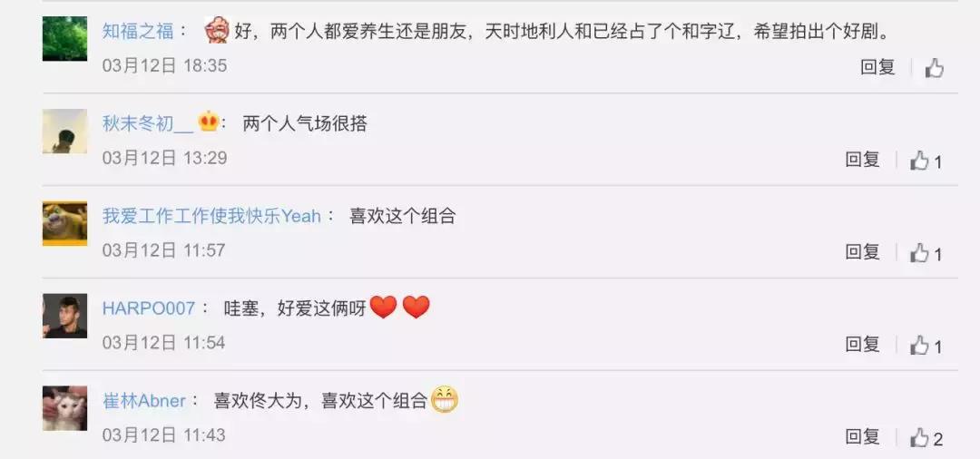The width and height of the screenshot is (980, 459).
Task: Open HARPO007's portrait avatar
Action: [x=65, y=316]
